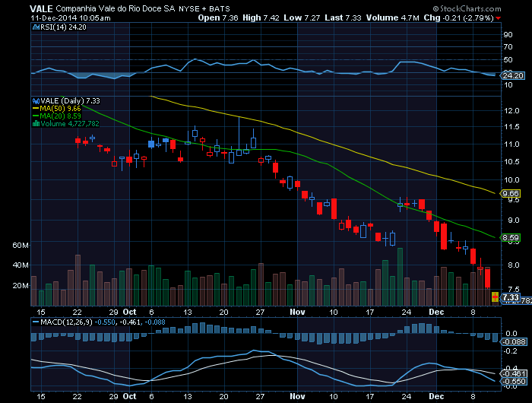This screenshot has height=403, width=532.
Task: Click the 50 level on the RSI axis
Action: 508,60
